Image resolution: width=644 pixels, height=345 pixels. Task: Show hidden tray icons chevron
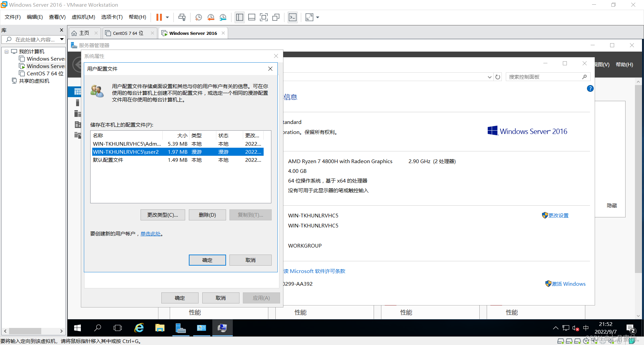click(555, 328)
